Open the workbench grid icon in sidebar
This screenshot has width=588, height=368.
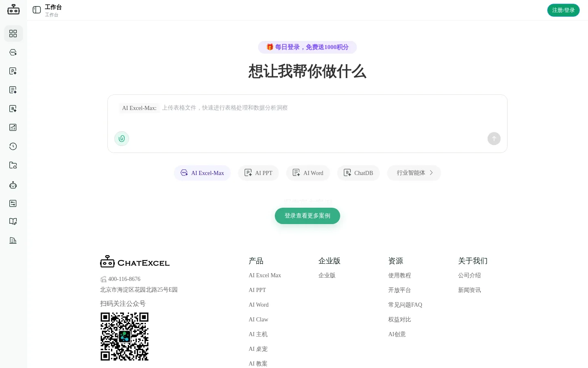click(x=13, y=34)
